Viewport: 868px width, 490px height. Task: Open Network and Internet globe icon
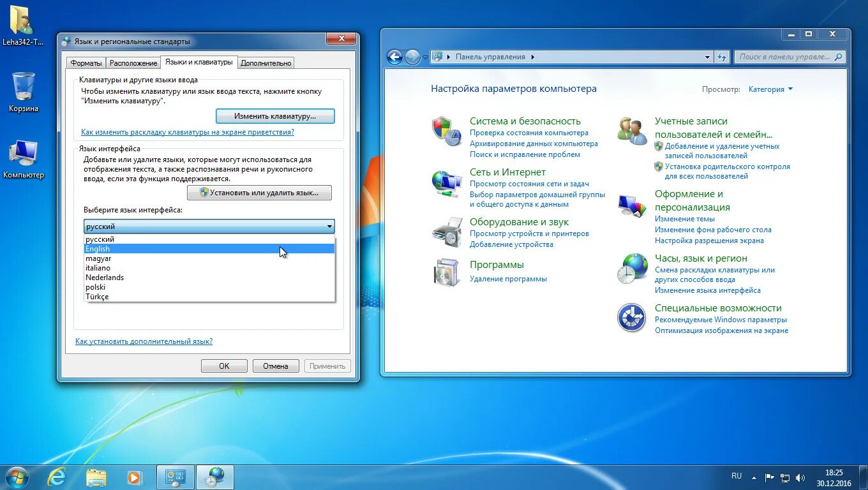[446, 183]
